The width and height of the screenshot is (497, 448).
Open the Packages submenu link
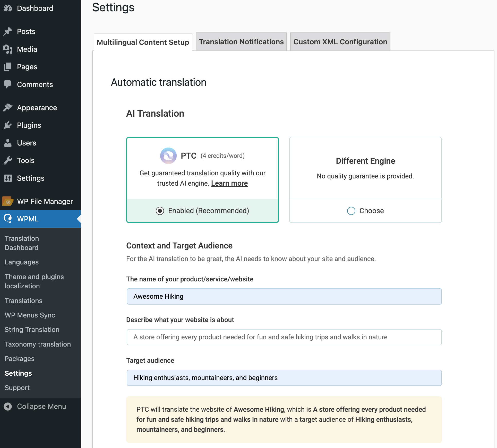[x=20, y=359]
